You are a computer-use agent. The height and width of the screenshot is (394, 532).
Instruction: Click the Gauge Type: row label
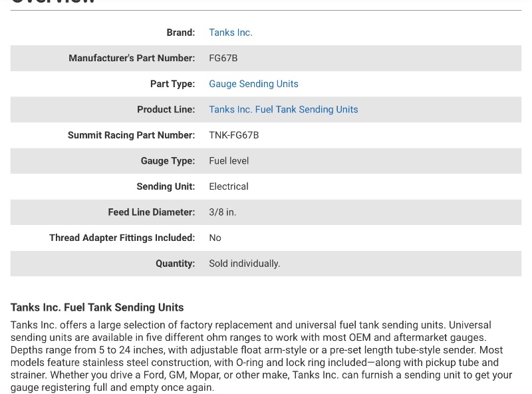[x=168, y=161]
